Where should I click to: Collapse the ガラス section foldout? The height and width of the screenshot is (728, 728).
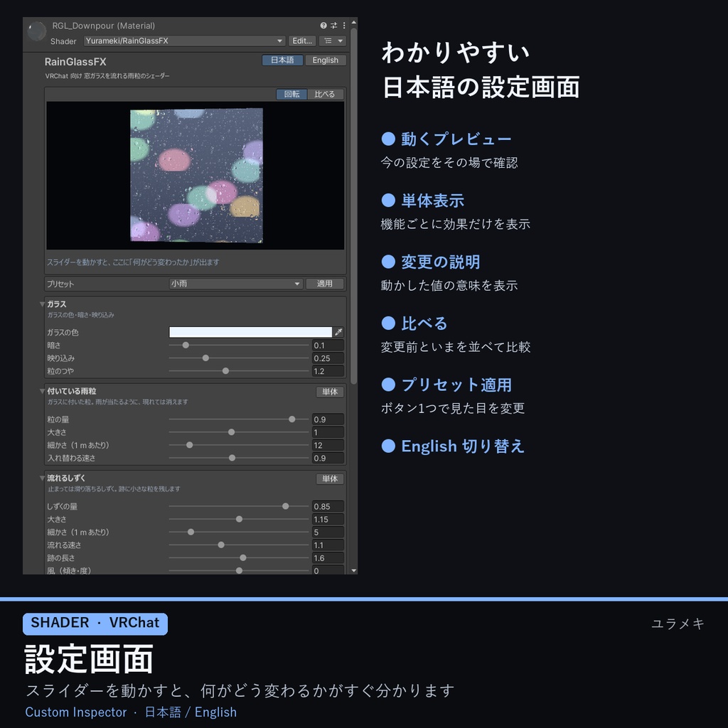click(x=42, y=304)
